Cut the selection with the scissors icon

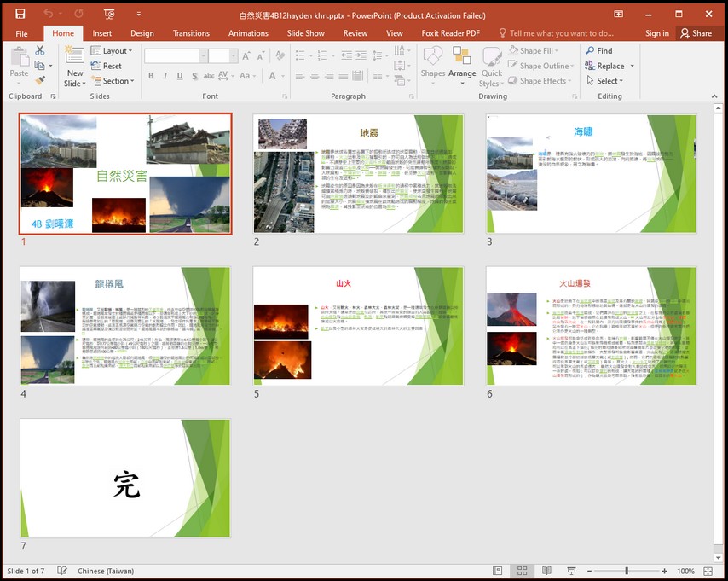[x=40, y=50]
